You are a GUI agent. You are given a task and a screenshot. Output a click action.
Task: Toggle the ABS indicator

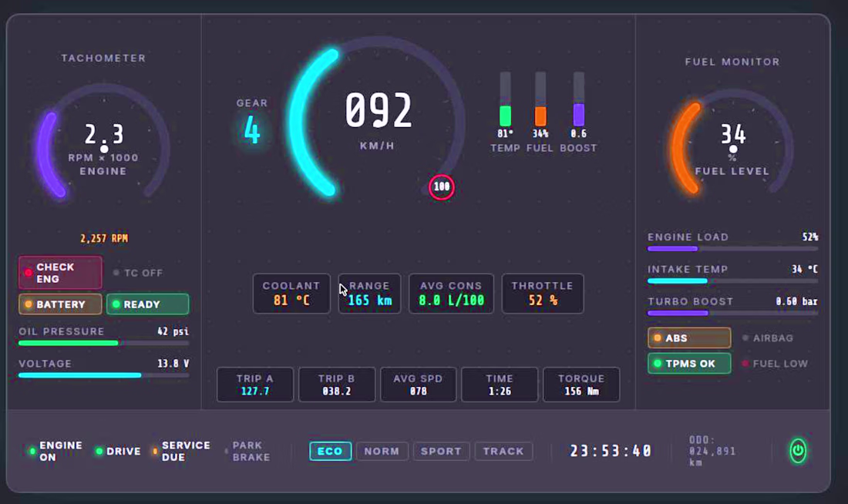point(689,338)
